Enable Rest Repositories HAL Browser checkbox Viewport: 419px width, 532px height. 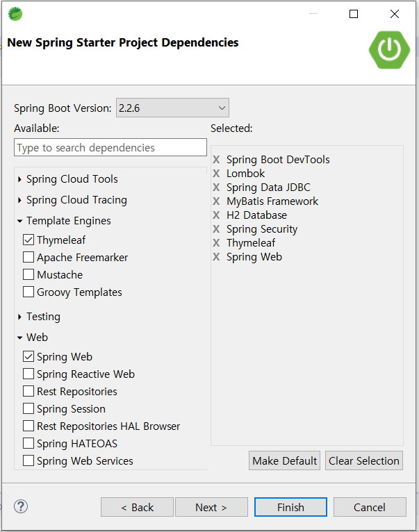pyautogui.click(x=28, y=426)
